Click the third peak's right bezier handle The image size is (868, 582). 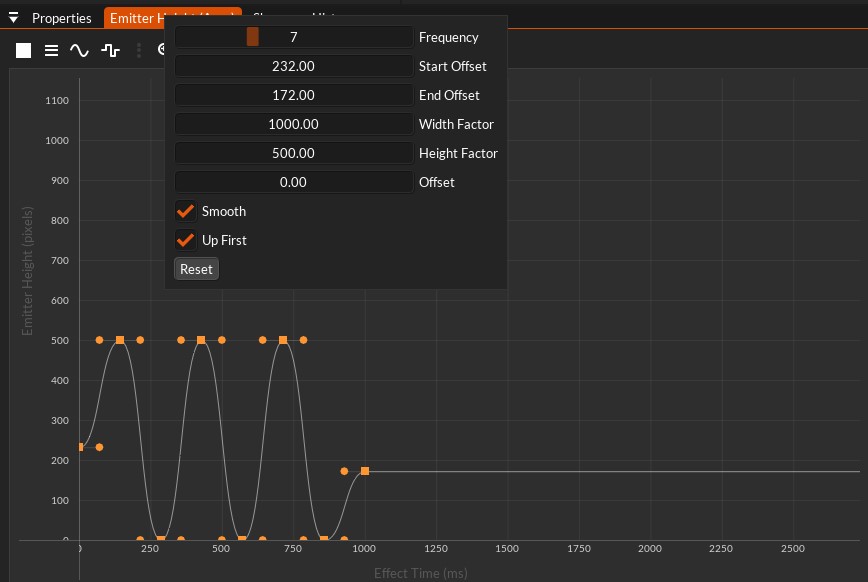(x=303, y=340)
